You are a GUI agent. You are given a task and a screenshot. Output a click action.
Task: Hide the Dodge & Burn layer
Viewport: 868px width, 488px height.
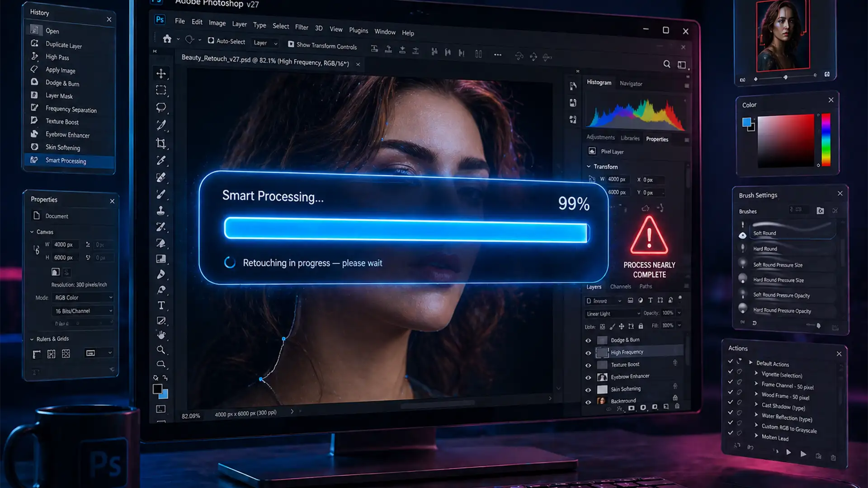(588, 340)
